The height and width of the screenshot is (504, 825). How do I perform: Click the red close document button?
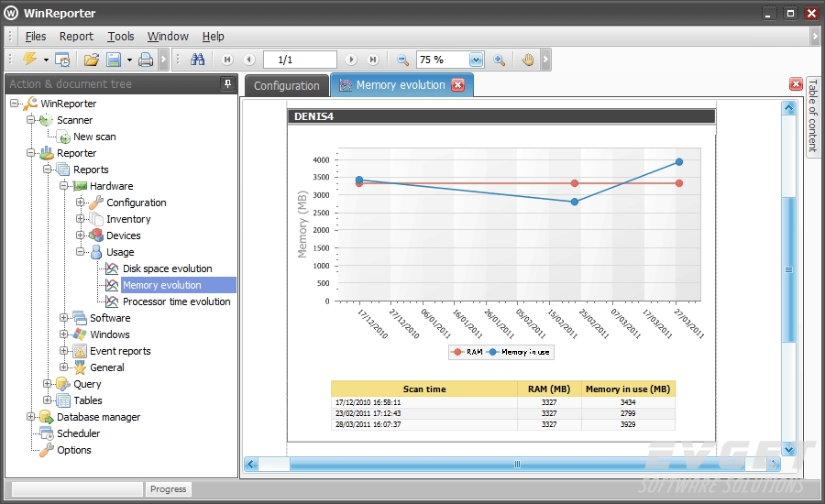pyautogui.click(x=796, y=84)
